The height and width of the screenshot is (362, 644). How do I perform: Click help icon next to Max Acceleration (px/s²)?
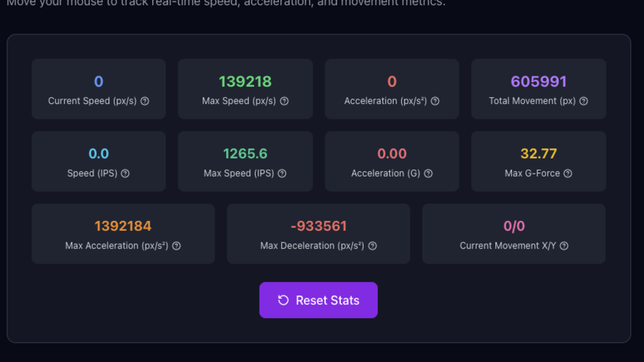coord(176,246)
